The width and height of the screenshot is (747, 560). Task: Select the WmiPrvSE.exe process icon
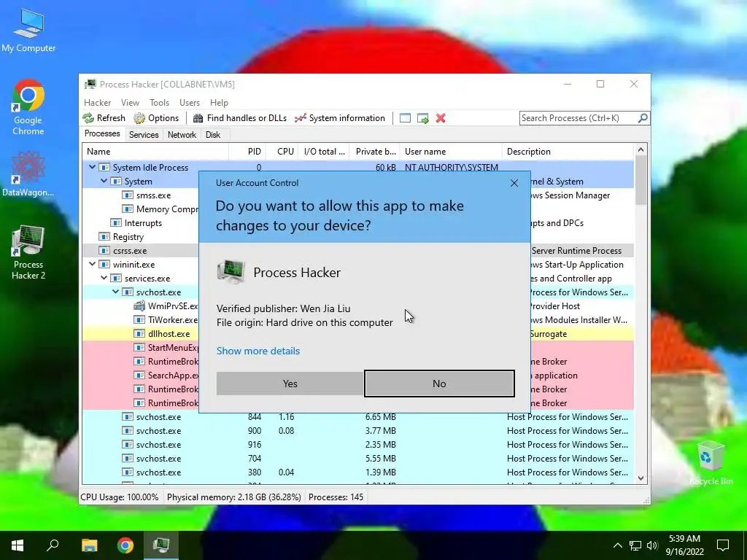[139, 306]
